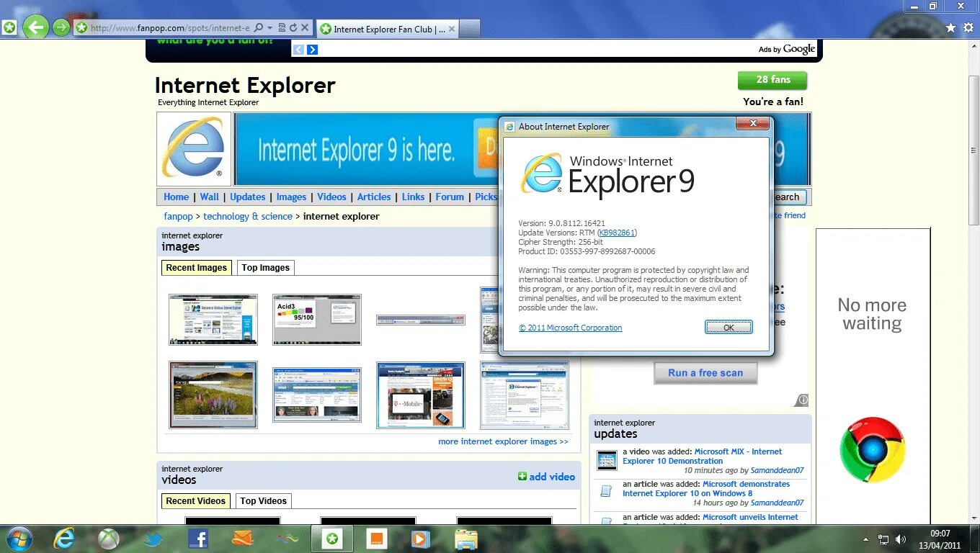The height and width of the screenshot is (553, 980).
Task: Open the Forum section
Action: click(450, 197)
